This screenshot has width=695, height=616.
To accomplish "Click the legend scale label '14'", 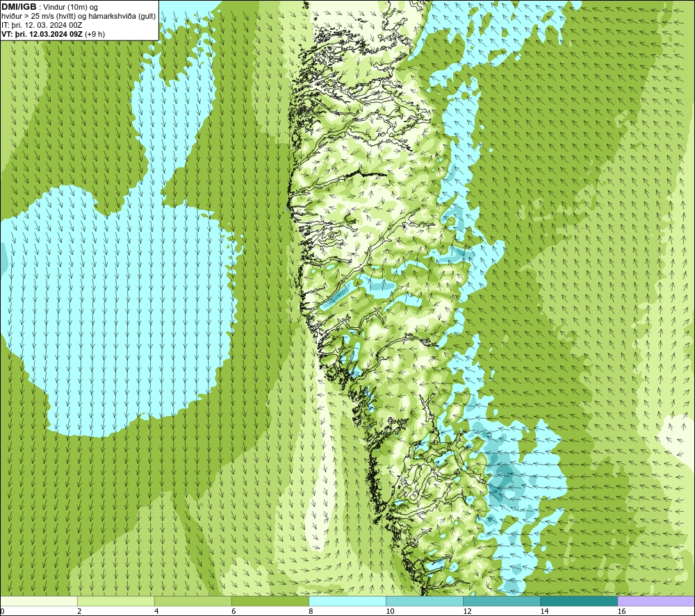I will (544, 611).
